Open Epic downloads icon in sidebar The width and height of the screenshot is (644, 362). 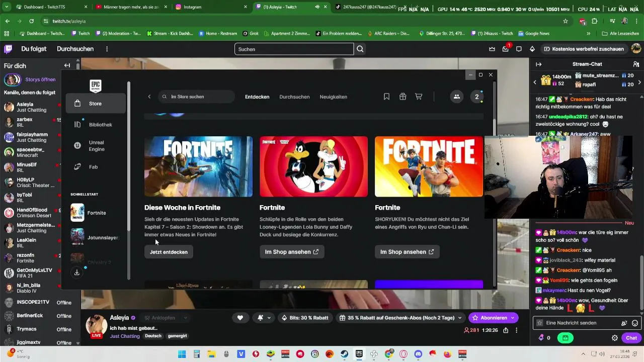pos(77,273)
